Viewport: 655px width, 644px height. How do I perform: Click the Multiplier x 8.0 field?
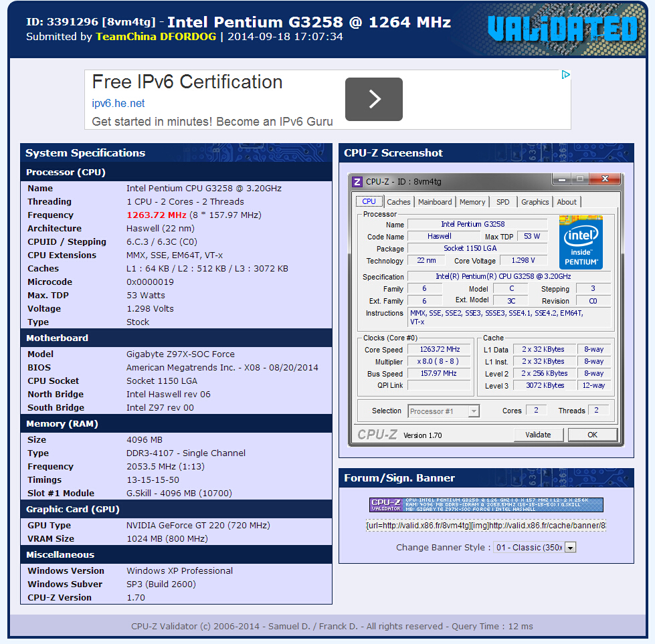point(440,361)
